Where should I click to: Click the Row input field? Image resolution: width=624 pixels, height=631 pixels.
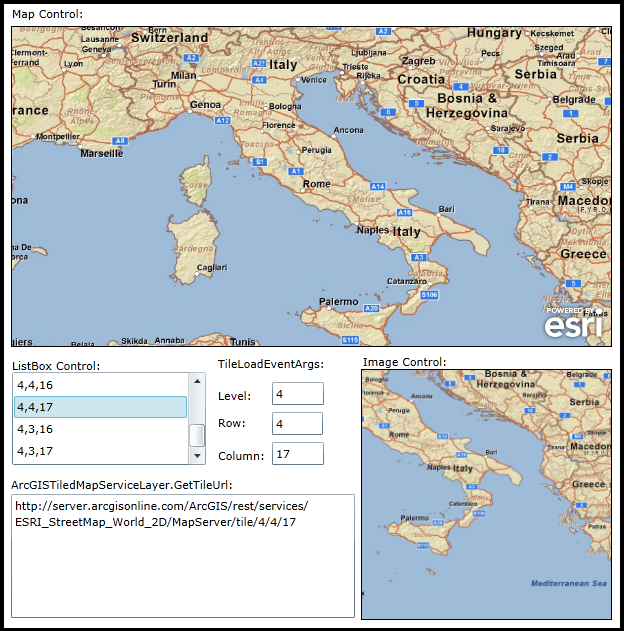(297, 423)
